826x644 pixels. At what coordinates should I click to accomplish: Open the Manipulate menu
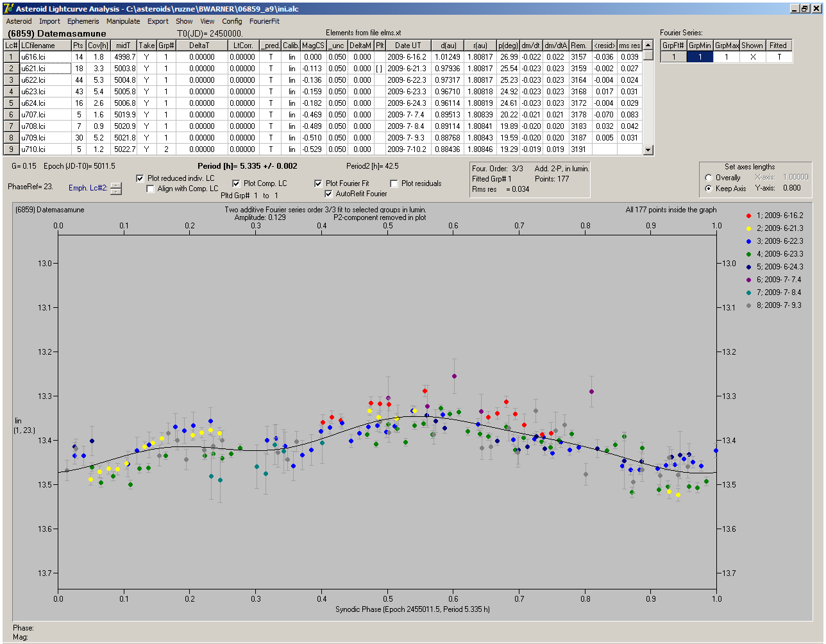click(123, 21)
